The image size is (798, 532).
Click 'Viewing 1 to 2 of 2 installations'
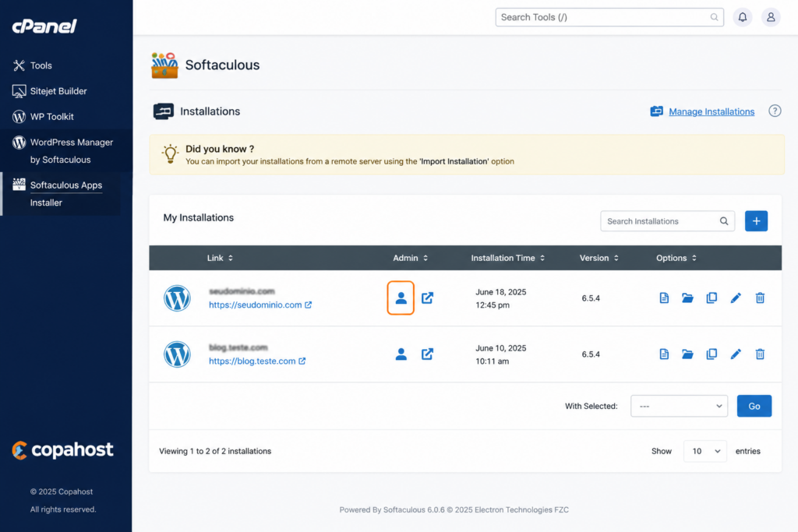click(215, 451)
